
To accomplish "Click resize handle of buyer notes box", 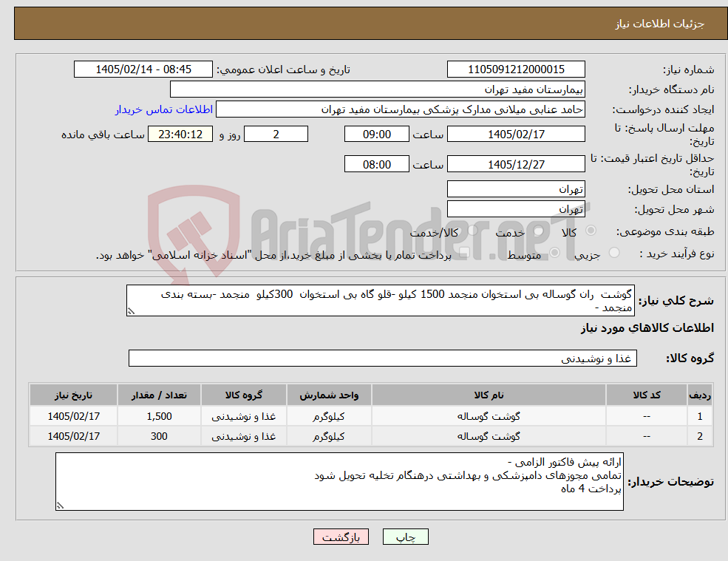I will pos(60,506).
